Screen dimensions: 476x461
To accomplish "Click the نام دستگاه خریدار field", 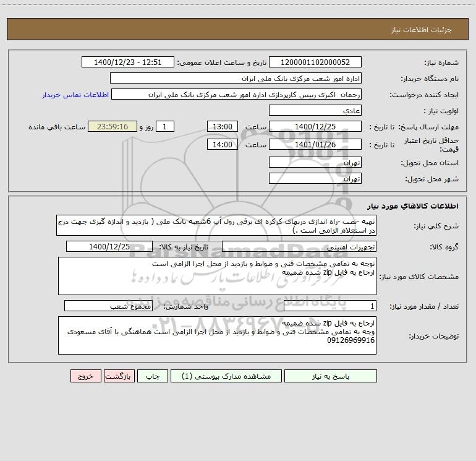I will (236, 79).
